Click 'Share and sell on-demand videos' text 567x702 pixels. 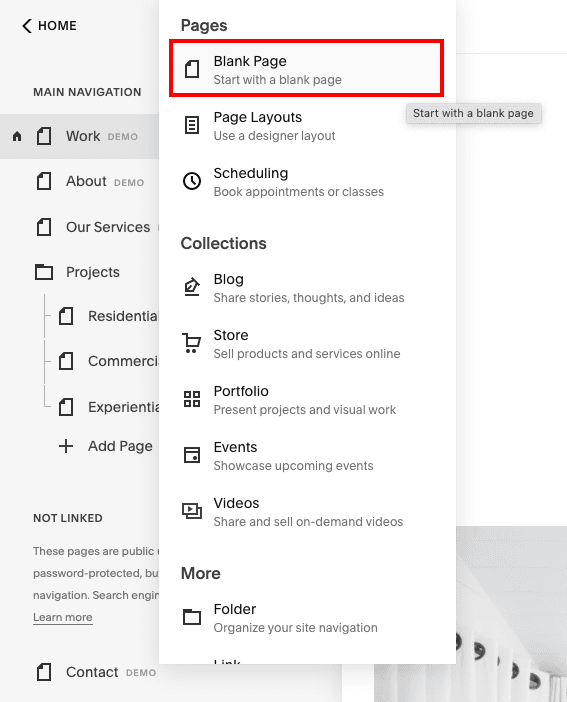[308, 522]
